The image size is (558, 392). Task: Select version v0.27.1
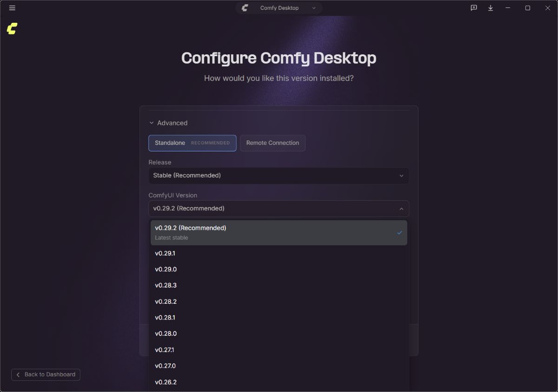(x=279, y=350)
